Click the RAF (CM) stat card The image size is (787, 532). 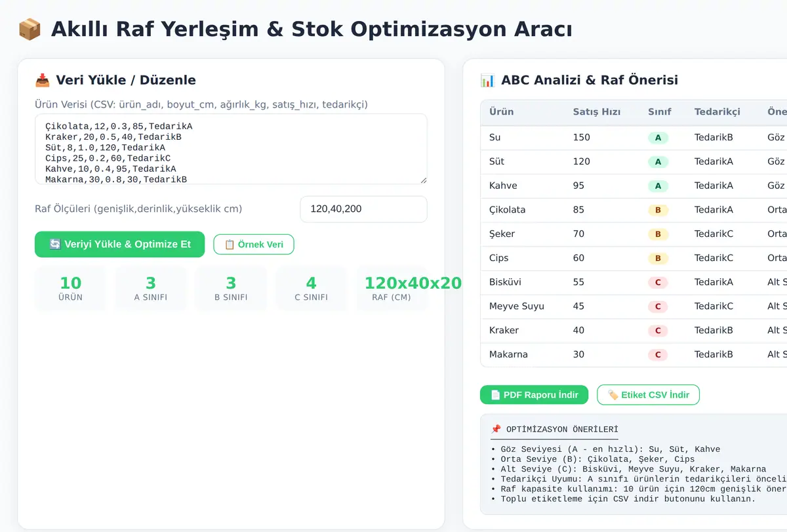point(392,288)
